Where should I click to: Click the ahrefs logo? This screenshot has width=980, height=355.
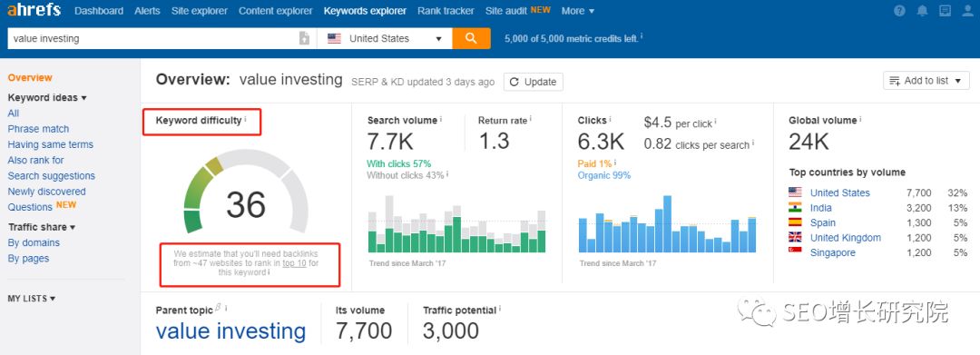tap(34, 11)
